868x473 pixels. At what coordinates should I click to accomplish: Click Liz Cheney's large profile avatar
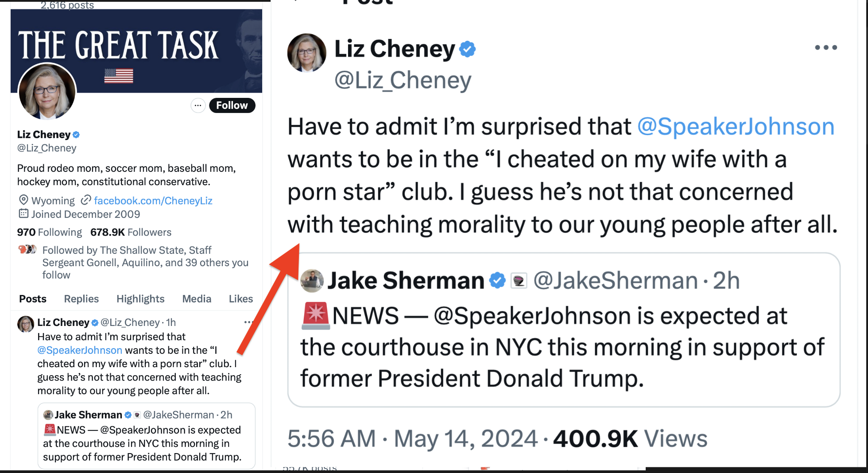[47, 92]
